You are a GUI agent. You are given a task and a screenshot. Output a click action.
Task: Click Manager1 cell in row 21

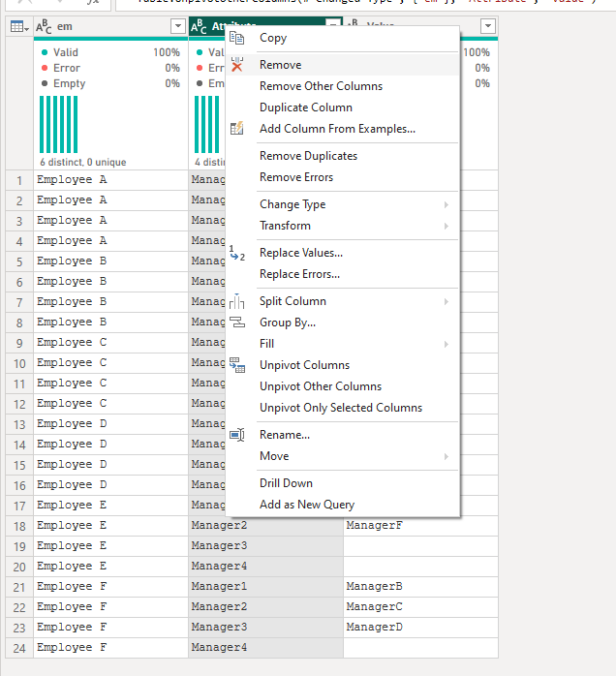265,587
